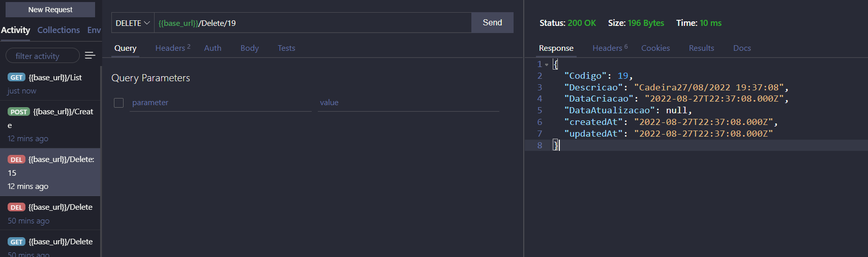
Task: Open the Tests tab
Action: click(286, 48)
